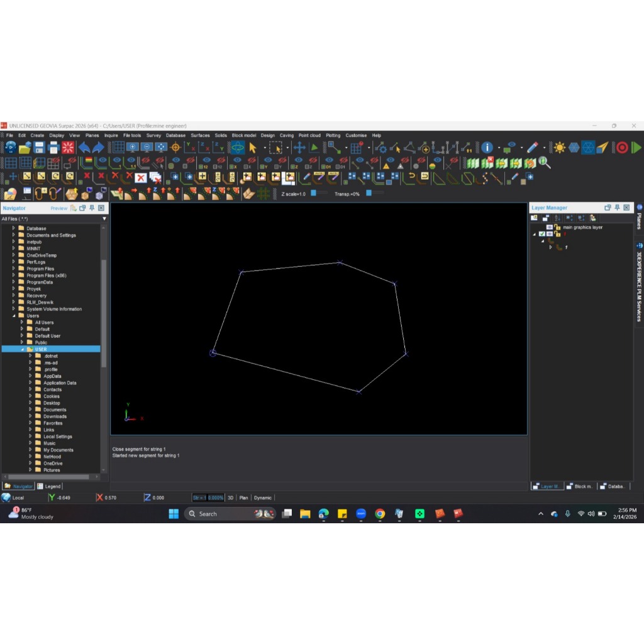Image resolution: width=644 pixels, height=644 pixels.
Task: Toggle visibility eye of main graphics layer
Action: tap(549, 227)
